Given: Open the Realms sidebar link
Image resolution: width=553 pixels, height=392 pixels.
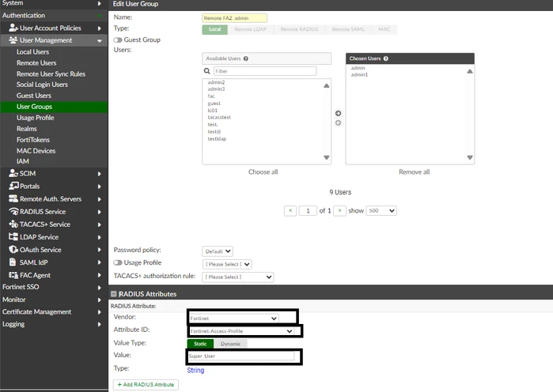Looking at the screenshot, I should tap(26, 129).
